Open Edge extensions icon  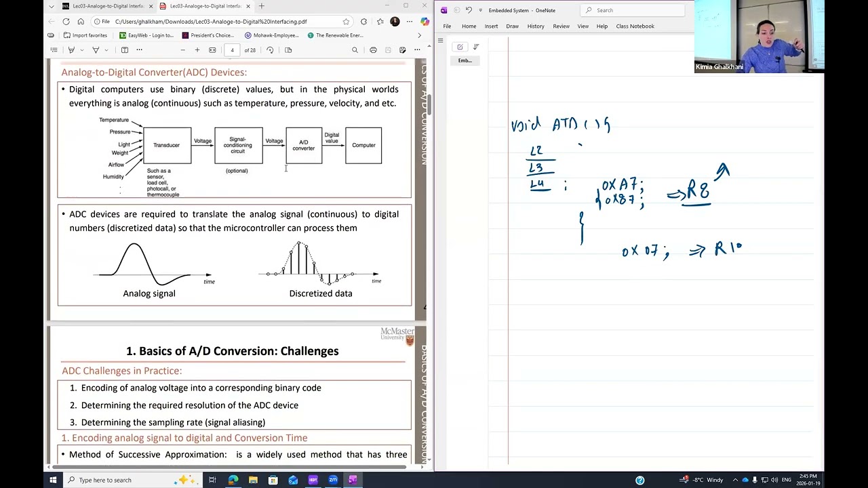coord(364,22)
